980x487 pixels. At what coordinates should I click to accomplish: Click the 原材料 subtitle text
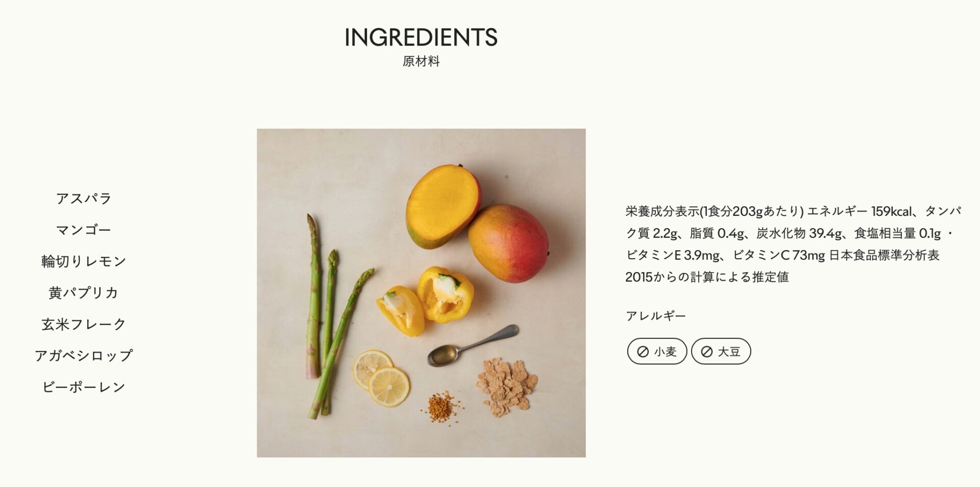tap(421, 62)
